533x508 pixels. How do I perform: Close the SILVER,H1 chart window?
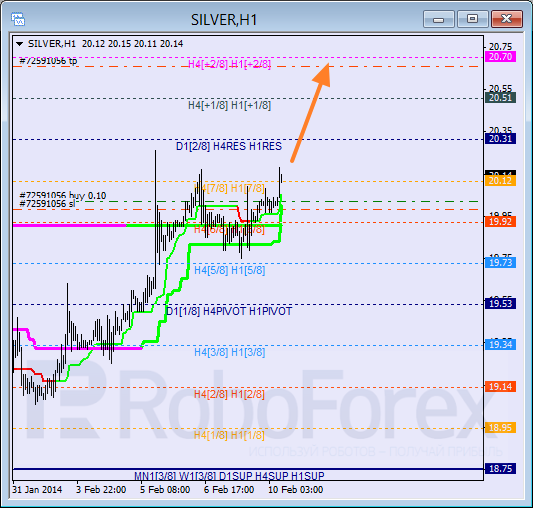506,19
